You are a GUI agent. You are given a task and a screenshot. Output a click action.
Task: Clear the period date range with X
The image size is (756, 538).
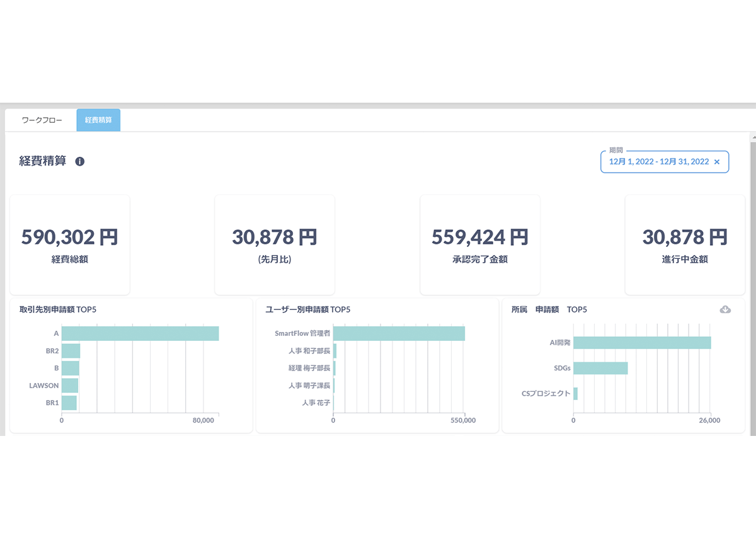pyautogui.click(x=716, y=162)
